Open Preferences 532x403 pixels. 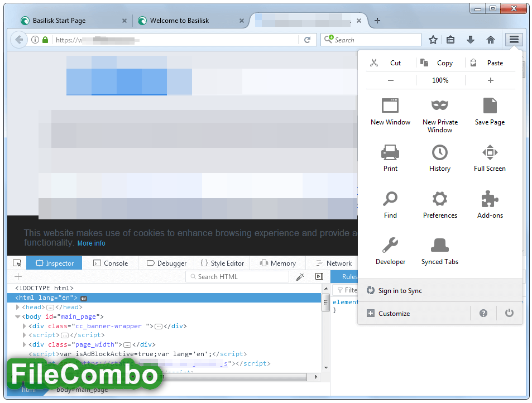(440, 205)
